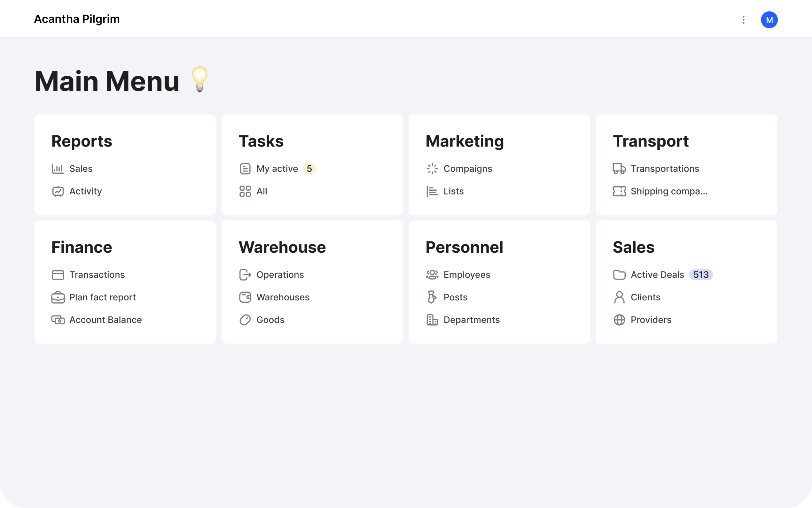Click the tie icon beside Posts
This screenshot has height=508, width=812.
pos(432,297)
